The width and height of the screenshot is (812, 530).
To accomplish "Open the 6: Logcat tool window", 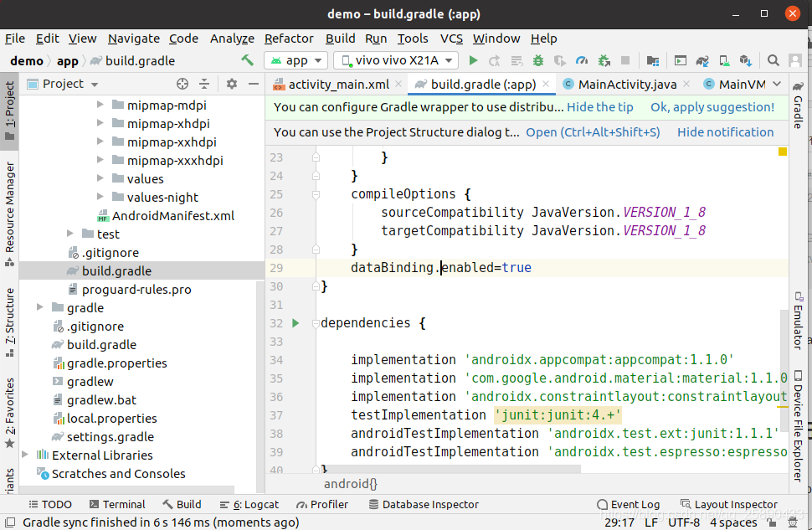I will click(x=249, y=504).
